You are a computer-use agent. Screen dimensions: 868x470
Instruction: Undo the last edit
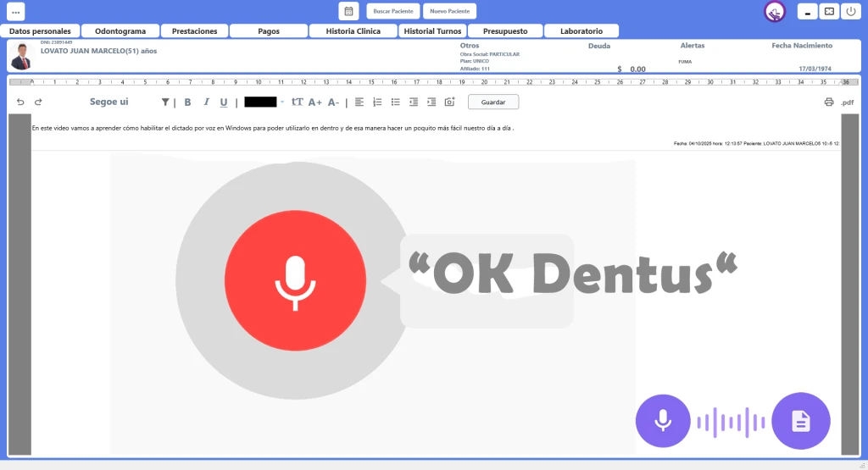[20, 102]
